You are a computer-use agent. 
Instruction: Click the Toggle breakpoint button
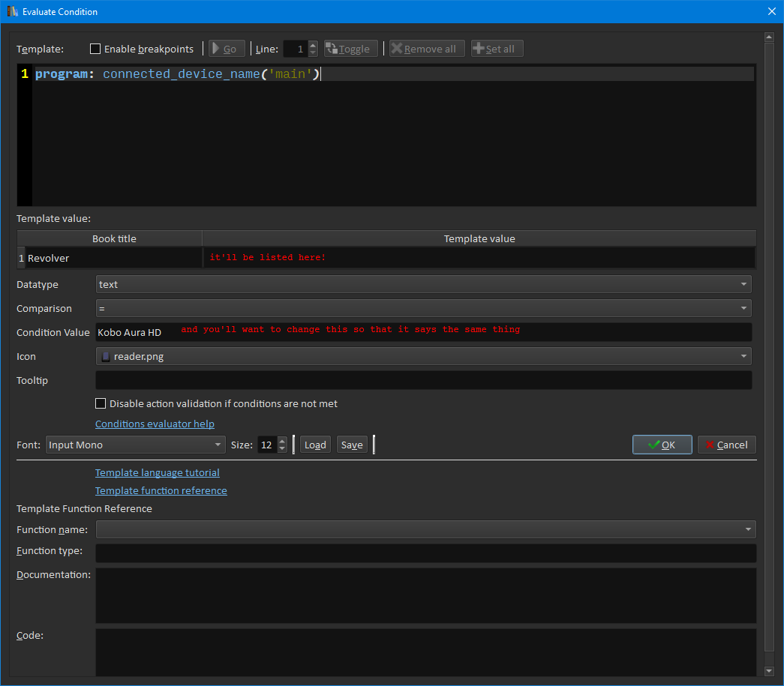click(x=352, y=49)
